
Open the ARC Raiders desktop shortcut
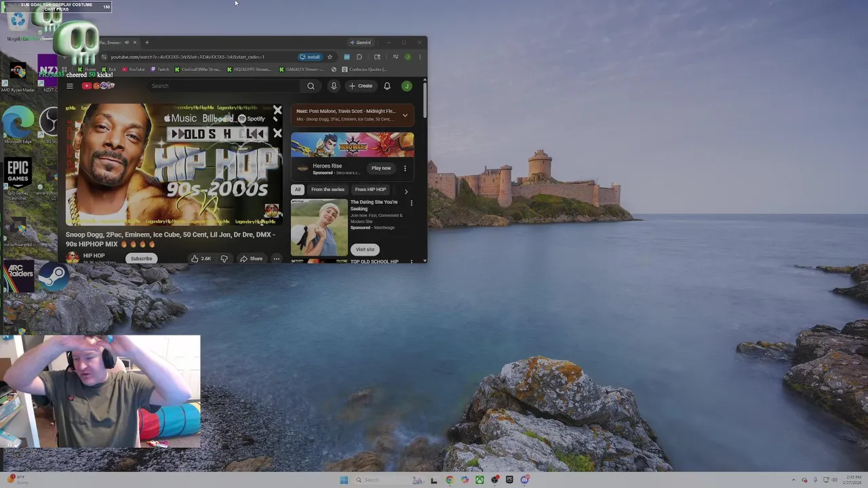coord(19,279)
